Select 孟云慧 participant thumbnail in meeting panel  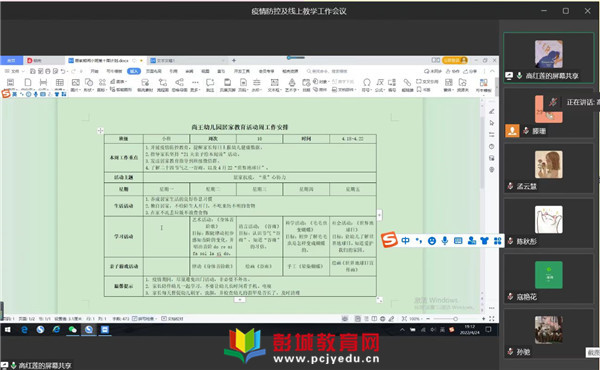548,169
